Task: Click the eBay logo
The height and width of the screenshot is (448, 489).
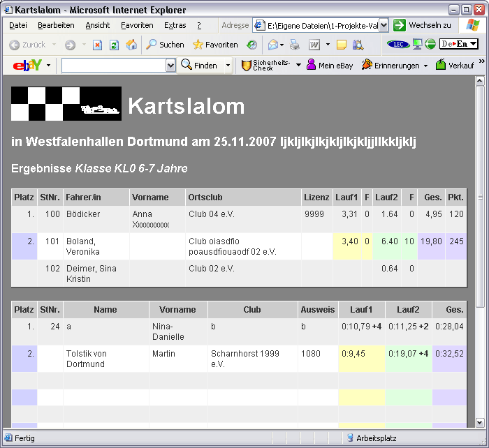Action: point(27,65)
